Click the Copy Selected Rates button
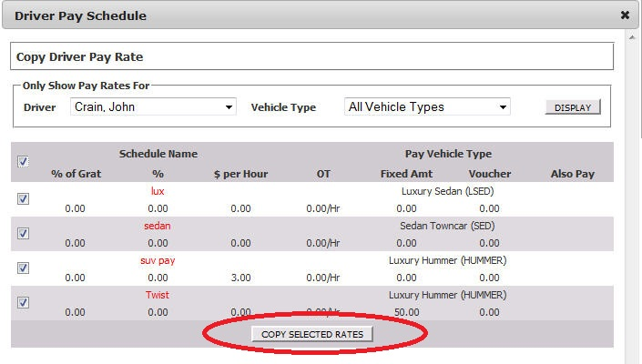 [x=312, y=335]
